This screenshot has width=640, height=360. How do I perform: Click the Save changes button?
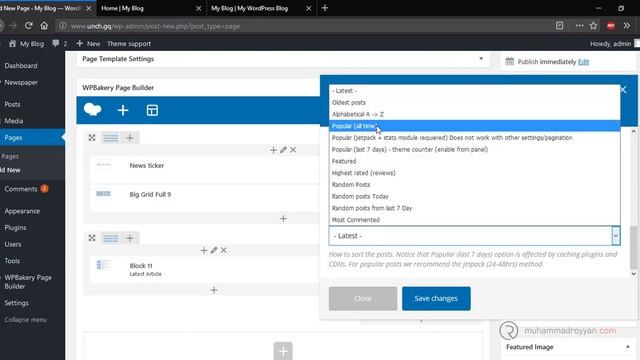[x=436, y=298]
